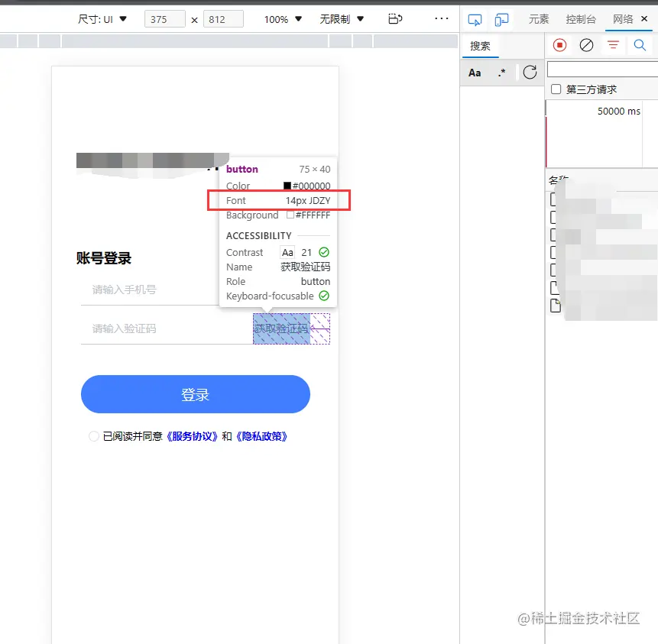Switch to the 网络 tab
The image size is (658, 644).
point(623,19)
